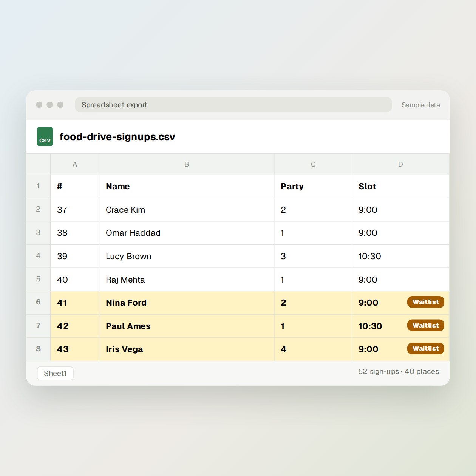Select the Lucy Brown cell
Image resolution: width=476 pixels, height=476 pixels.
[x=187, y=256]
